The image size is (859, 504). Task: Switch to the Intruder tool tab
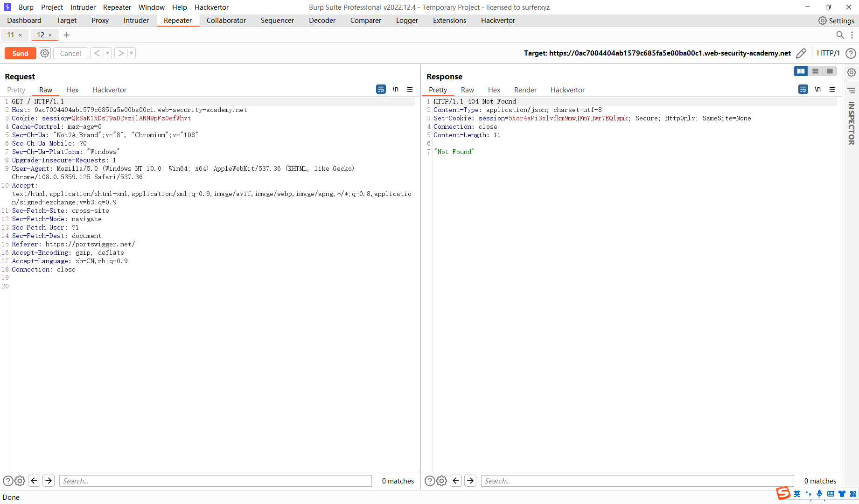point(136,21)
